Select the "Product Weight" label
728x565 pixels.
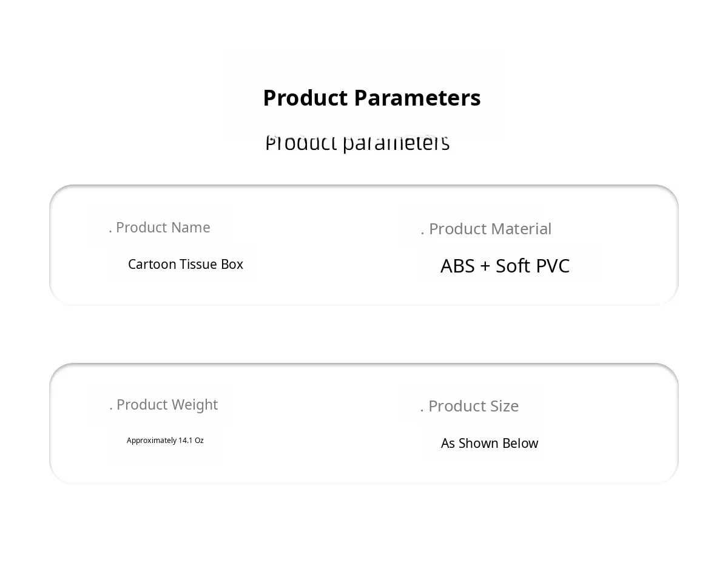pos(167,405)
